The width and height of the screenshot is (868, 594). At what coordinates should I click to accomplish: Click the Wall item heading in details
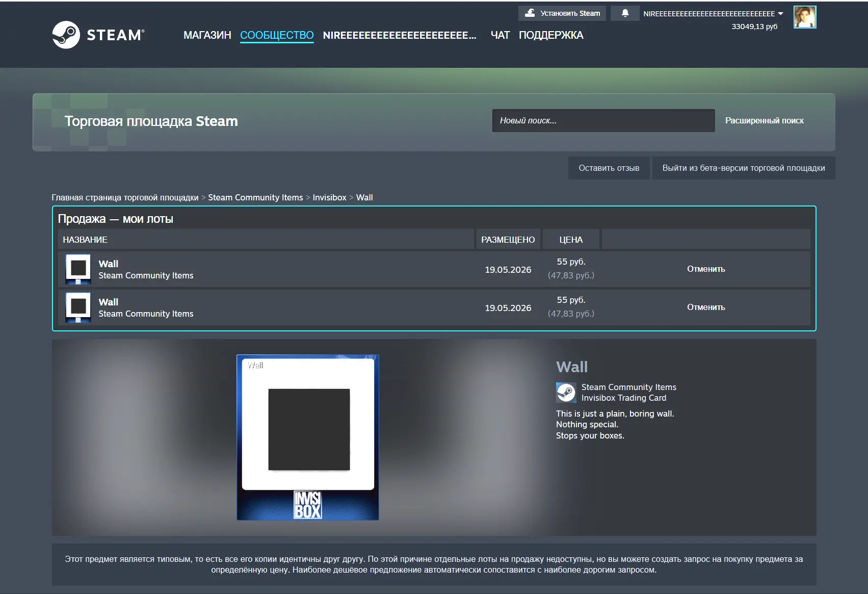[x=572, y=367]
